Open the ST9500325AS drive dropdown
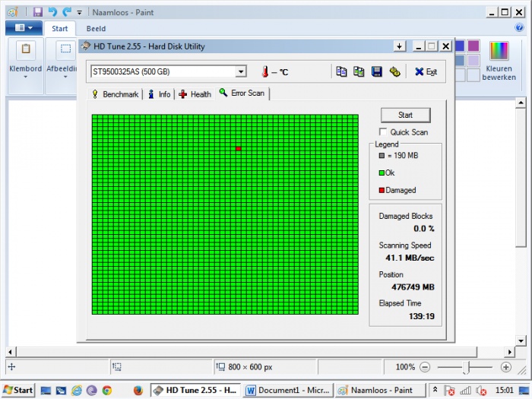The width and height of the screenshot is (532, 399). [241, 71]
